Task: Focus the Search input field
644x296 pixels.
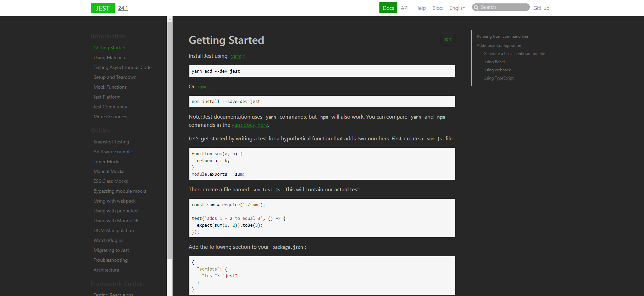Action: [501, 7]
